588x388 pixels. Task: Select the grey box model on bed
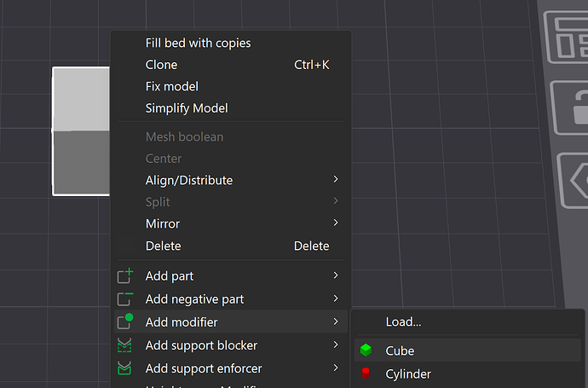pyautogui.click(x=81, y=131)
